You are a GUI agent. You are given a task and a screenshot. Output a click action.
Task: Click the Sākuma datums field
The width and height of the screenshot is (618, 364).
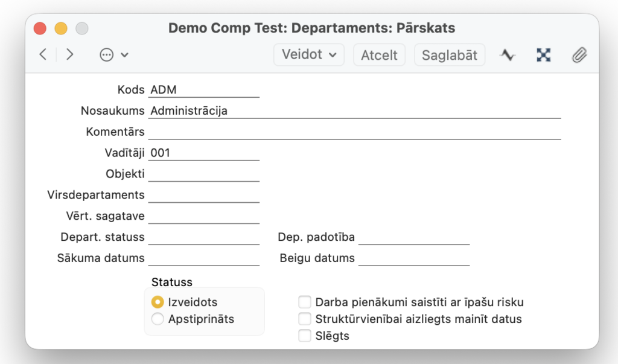[203, 258]
